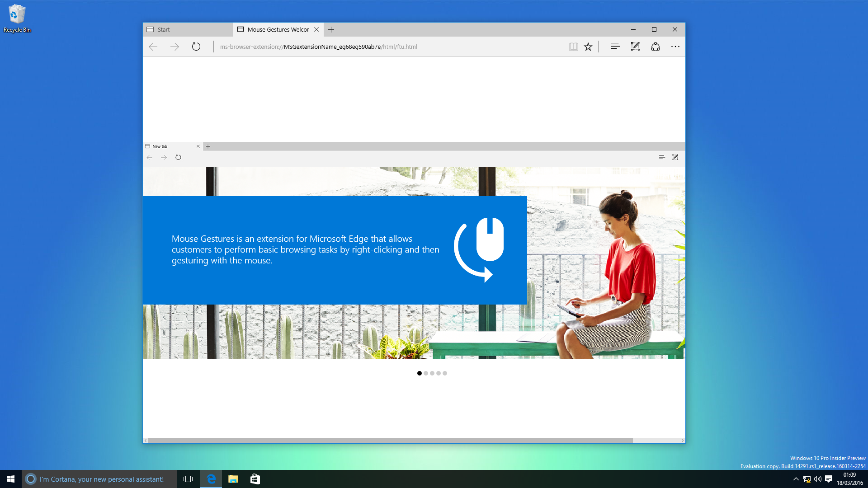Launch the Windows Store taskbar icon
This screenshot has height=488, width=868.
[x=255, y=479]
